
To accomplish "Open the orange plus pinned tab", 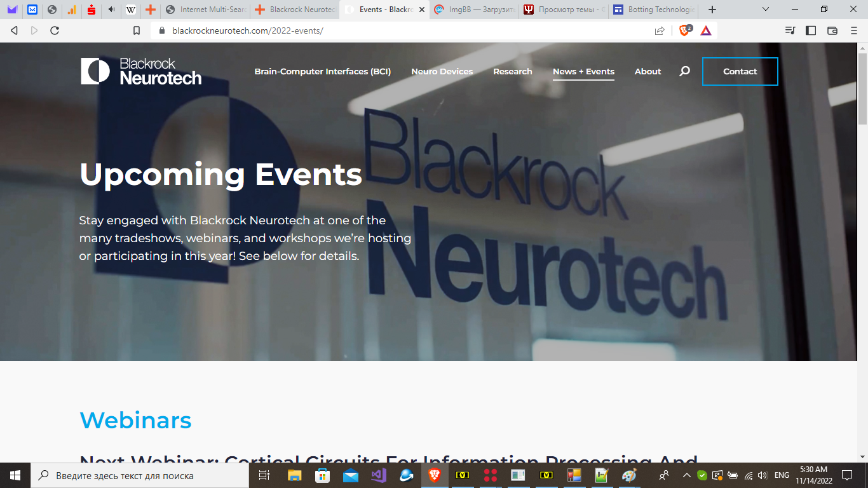I will pos(151,10).
